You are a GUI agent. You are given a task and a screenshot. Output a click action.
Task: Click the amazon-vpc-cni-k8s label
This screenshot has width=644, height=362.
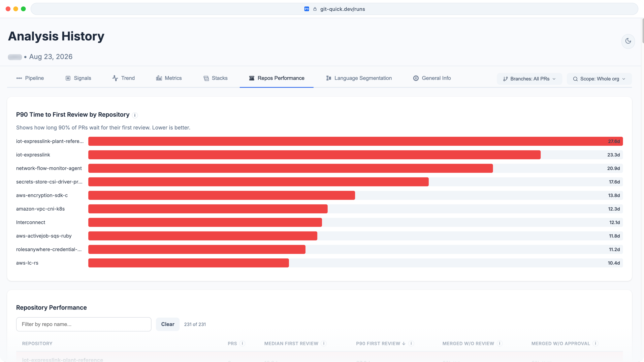40,209
